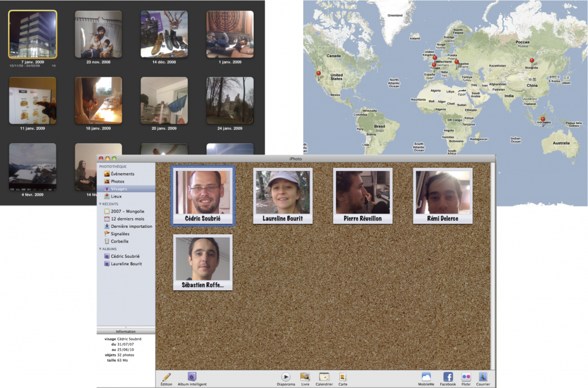Click the Édition pencil tool
The height and width of the screenshot is (388, 588).
pos(167,379)
